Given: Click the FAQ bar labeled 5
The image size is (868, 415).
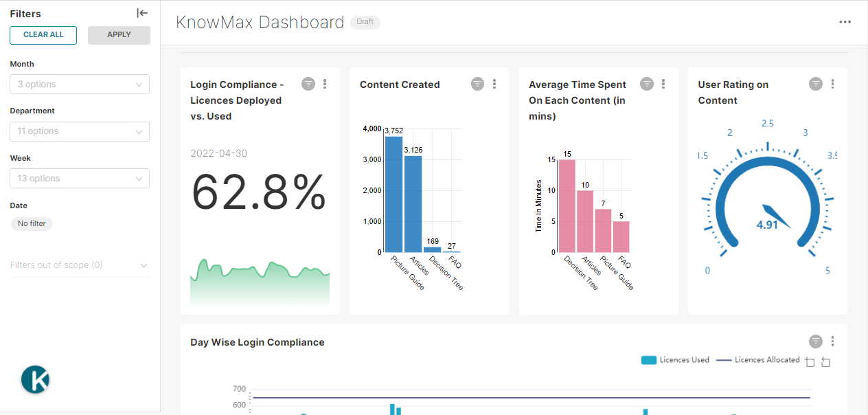Looking at the screenshot, I should click(x=621, y=237).
